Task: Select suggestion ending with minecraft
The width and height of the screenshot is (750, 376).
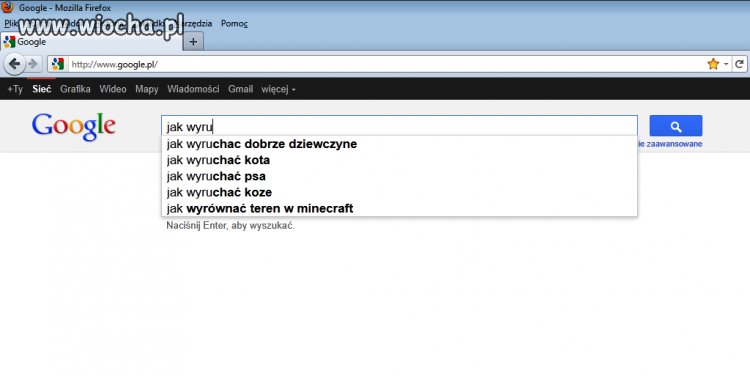Action: (x=399, y=209)
